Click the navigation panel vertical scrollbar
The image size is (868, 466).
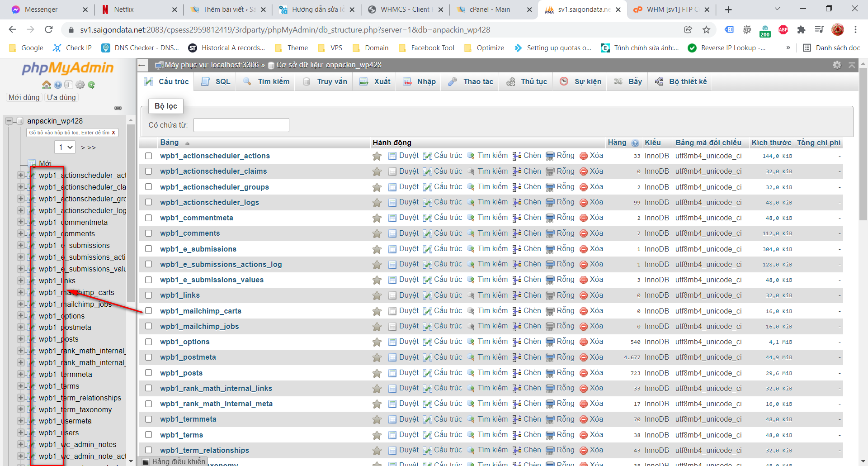[x=131, y=213]
